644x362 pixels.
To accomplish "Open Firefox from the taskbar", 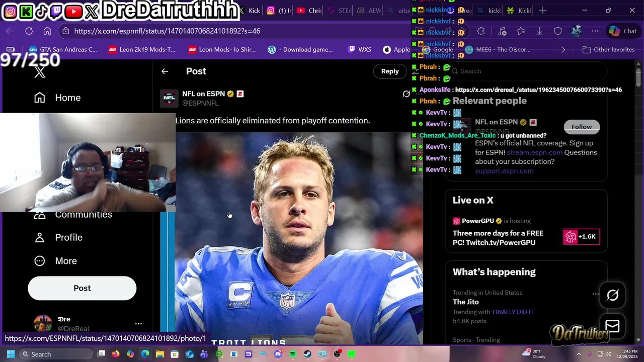I will [116, 354].
